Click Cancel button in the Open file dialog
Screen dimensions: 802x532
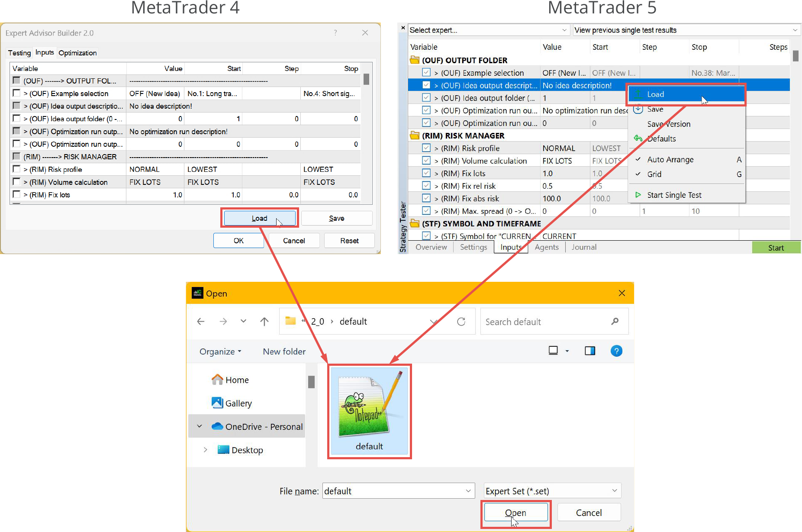pos(589,513)
